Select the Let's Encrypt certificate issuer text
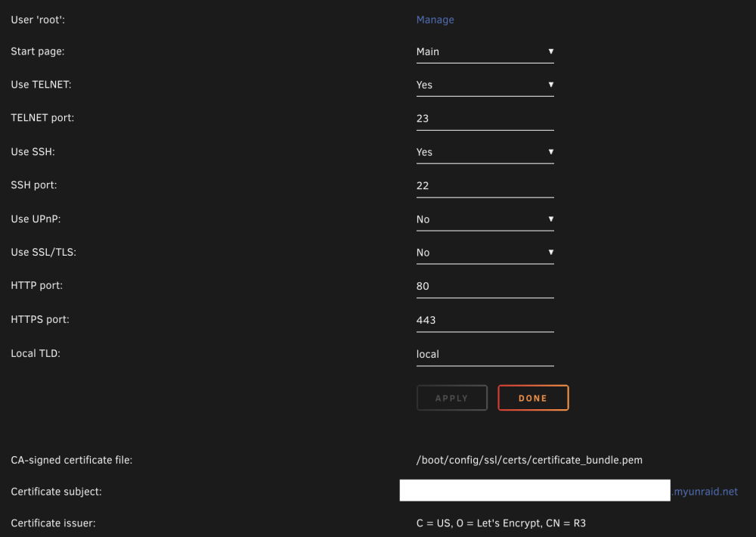The width and height of the screenshot is (756, 537). tap(501, 523)
